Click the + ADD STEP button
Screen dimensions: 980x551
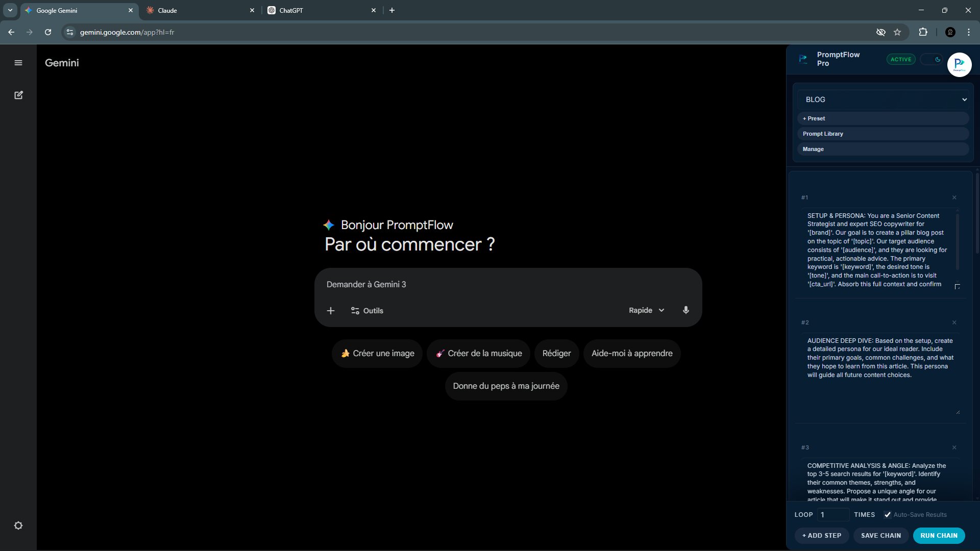coord(822,536)
